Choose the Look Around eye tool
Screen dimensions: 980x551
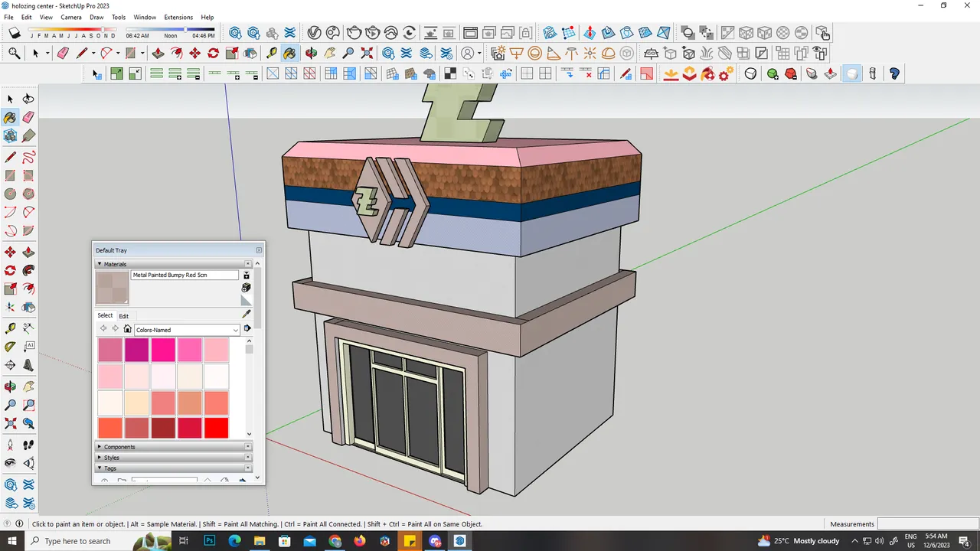tap(10, 463)
